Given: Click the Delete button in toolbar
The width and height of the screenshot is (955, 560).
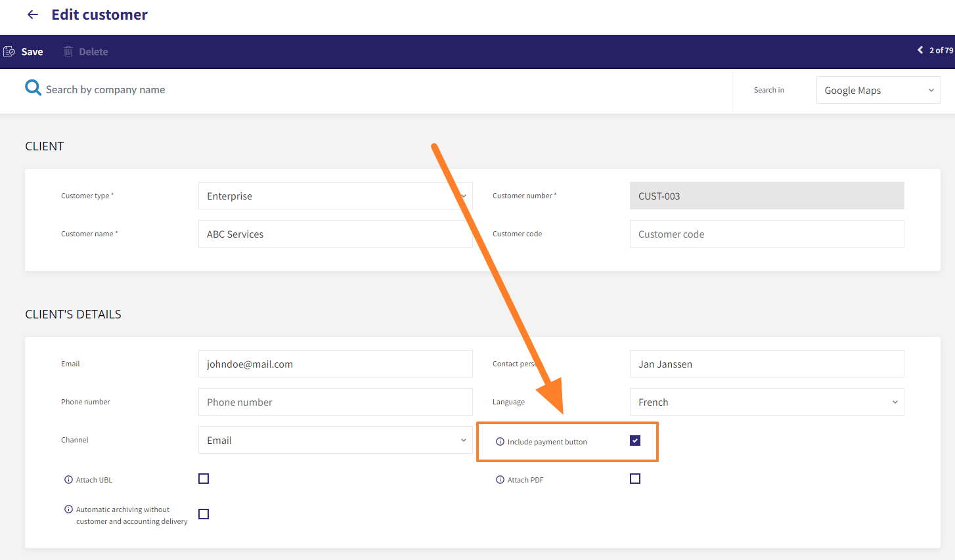Looking at the screenshot, I should (x=86, y=51).
